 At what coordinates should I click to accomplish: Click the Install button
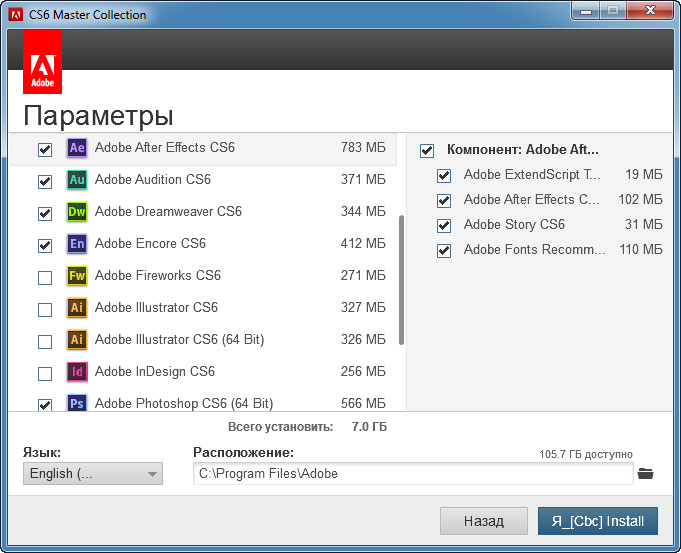click(x=598, y=521)
